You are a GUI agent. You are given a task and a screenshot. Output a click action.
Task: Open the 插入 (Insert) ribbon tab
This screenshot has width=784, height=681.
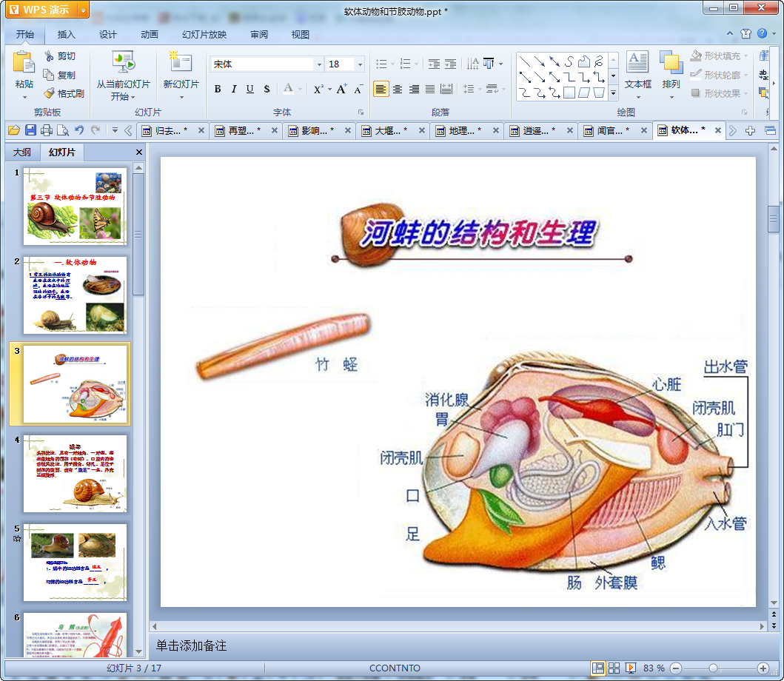tap(66, 35)
